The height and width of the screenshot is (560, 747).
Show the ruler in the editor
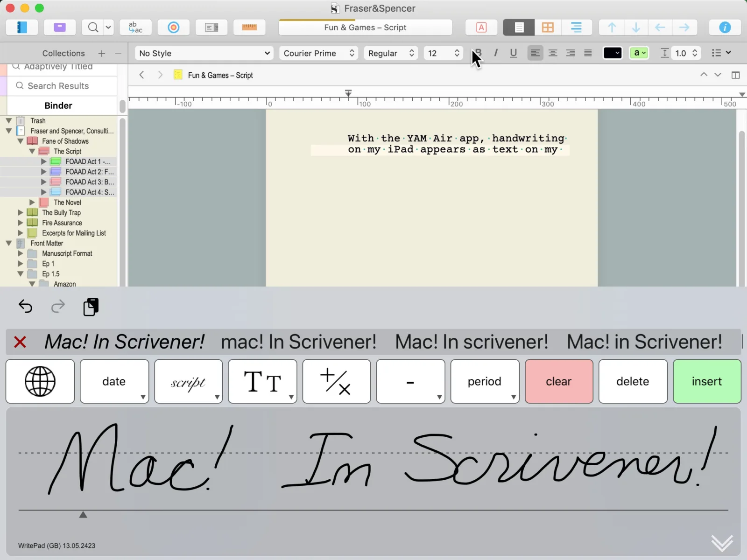tap(249, 27)
